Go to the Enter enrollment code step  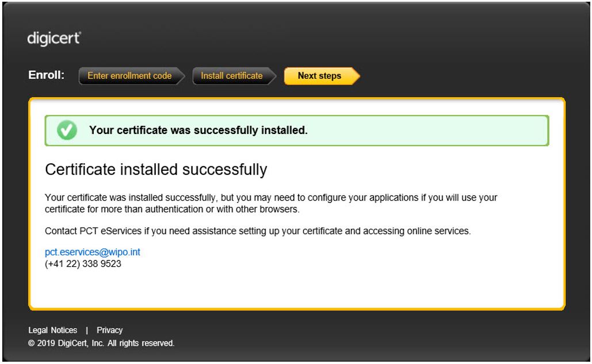tap(129, 76)
